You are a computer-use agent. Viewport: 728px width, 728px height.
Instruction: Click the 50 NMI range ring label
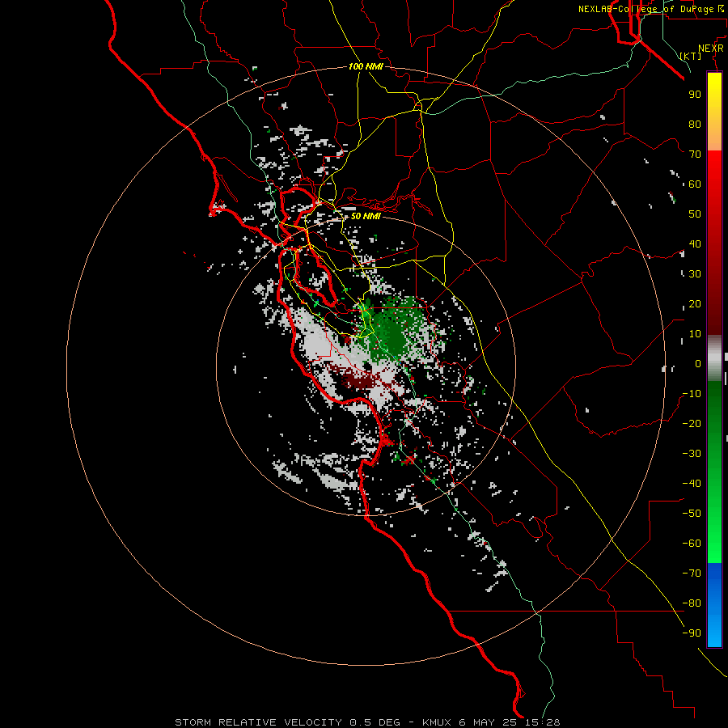click(x=366, y=216)
